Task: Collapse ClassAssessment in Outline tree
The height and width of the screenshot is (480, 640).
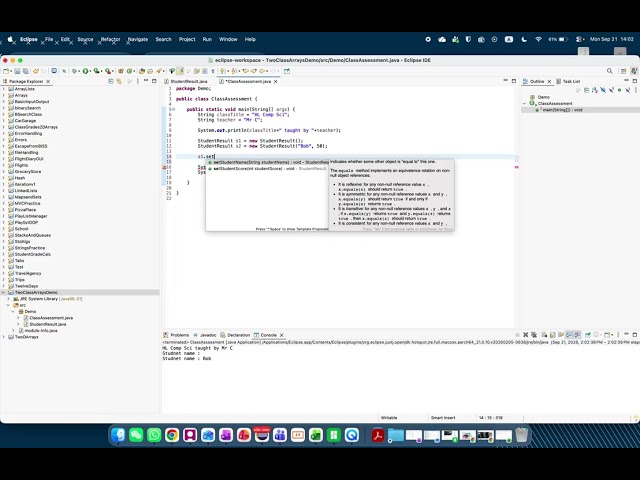Action: 524,104
